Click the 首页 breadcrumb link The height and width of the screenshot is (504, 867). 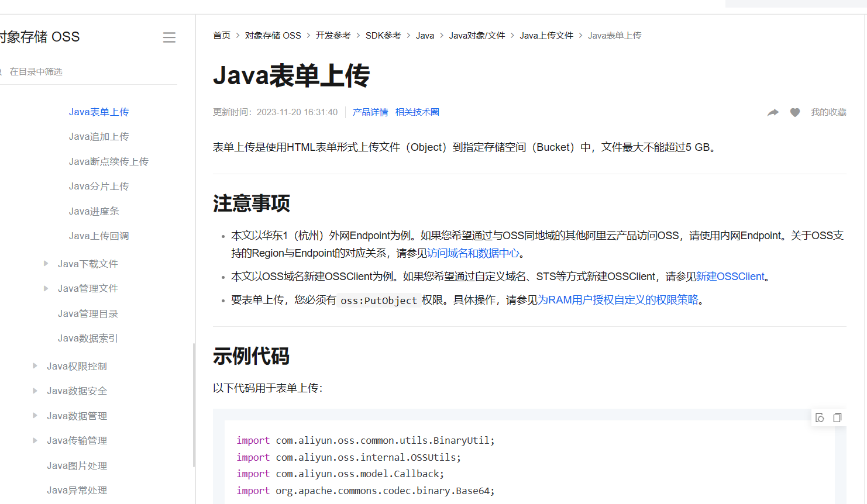tap(222, 36)
